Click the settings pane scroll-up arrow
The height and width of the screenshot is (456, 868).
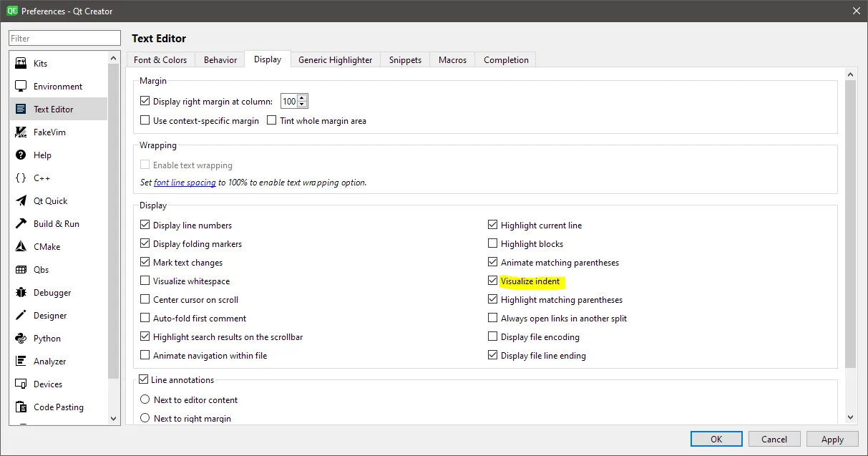[x=850, y=74]
